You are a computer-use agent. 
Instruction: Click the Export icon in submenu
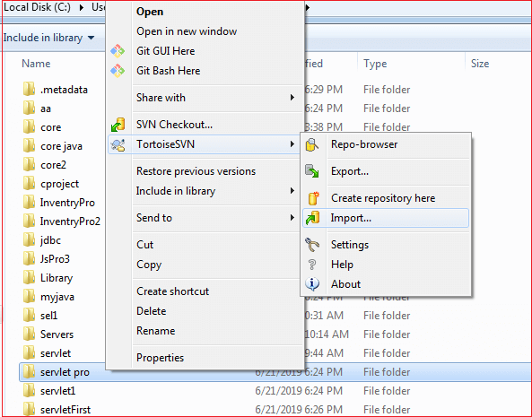pos(312,171)
